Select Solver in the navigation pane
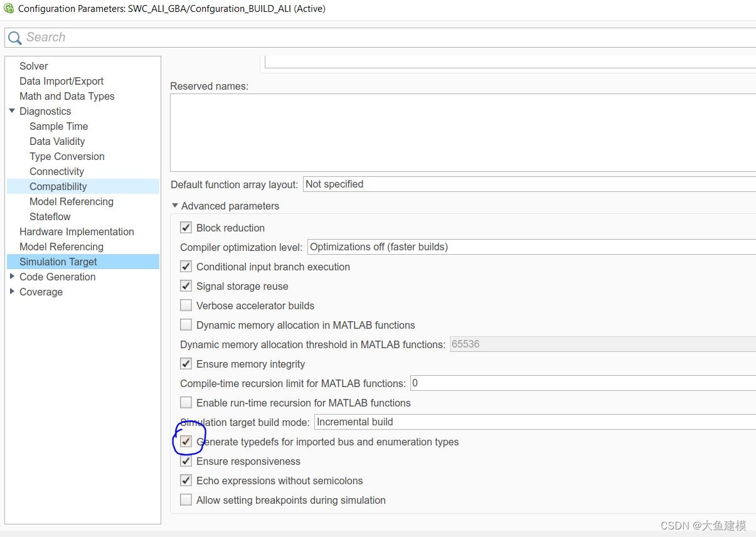756x537 pixels. coord(33,66)
